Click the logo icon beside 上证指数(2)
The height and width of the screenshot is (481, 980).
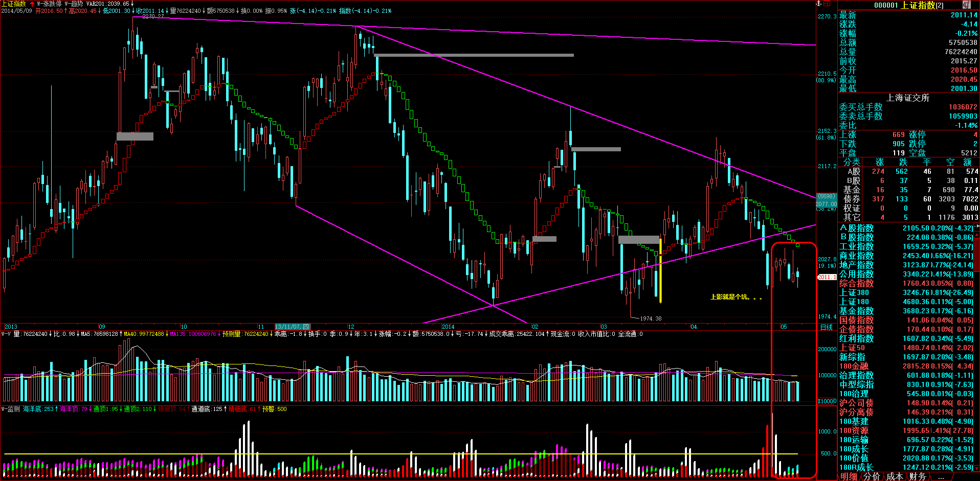tap(966, 5)
